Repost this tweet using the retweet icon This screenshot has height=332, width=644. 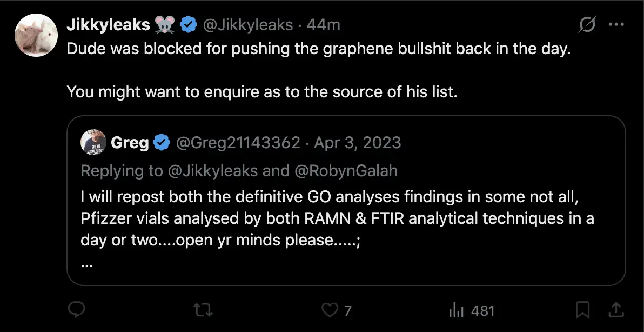[203, 310]
